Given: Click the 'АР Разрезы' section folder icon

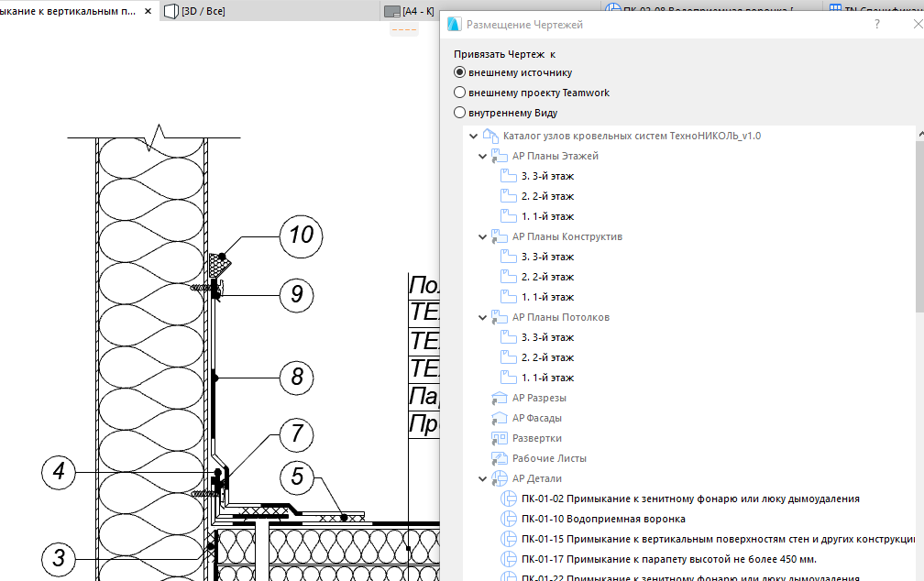Looking at the screenshot, I should pyautogui.click(x=500, y=398).
